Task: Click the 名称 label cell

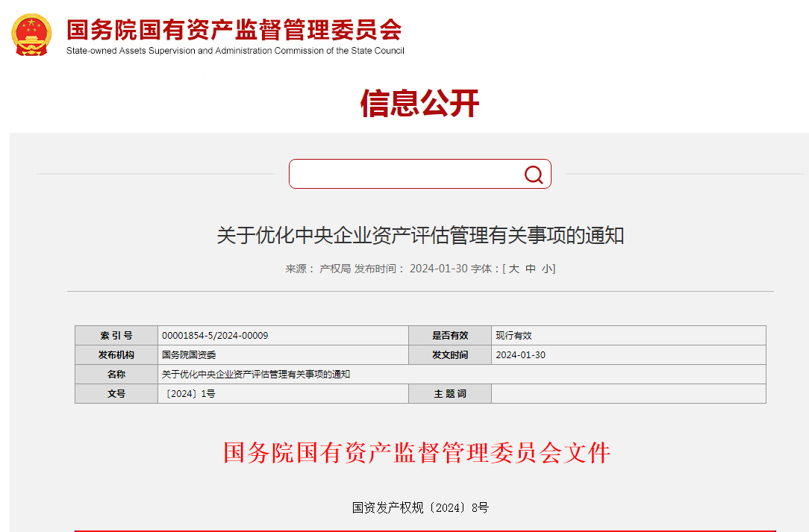Action: tap(116, 374)
